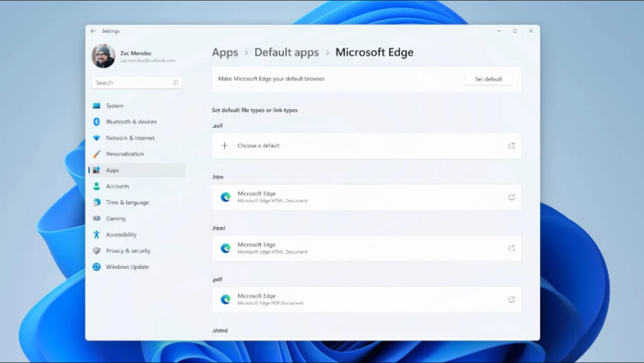Click Edge logo in .pdf row
This screenshot has width=644, height=363.
click(x=225, y=300)
